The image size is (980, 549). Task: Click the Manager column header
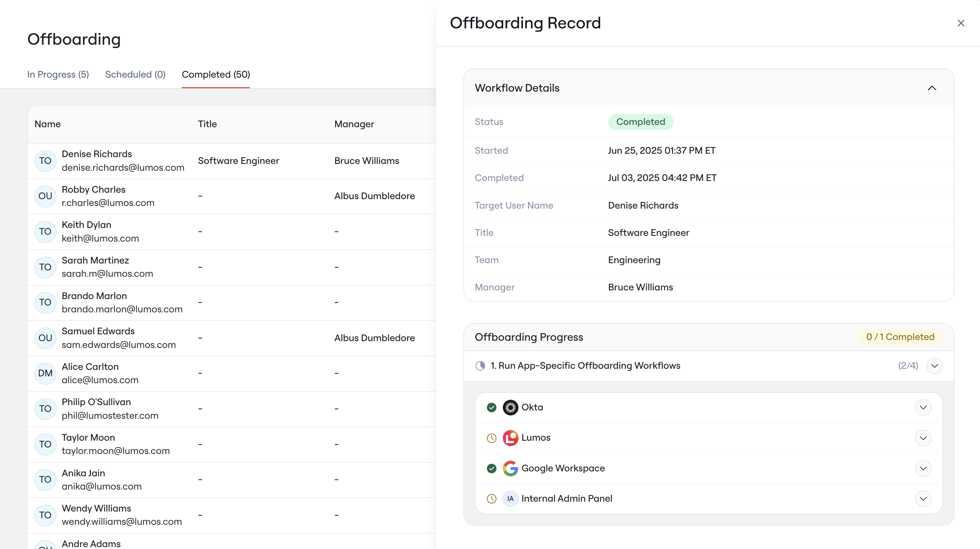click(x=354, y=124)
